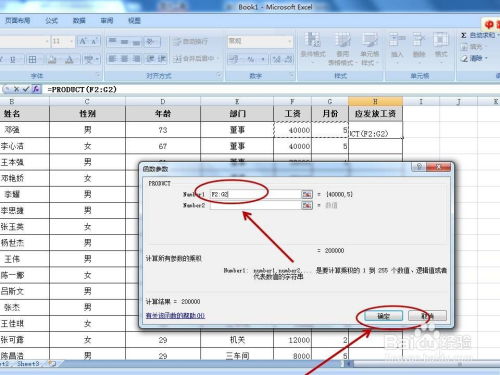
Task: Open the Delete cells (删除) menu
Action: tap(419, 47)
